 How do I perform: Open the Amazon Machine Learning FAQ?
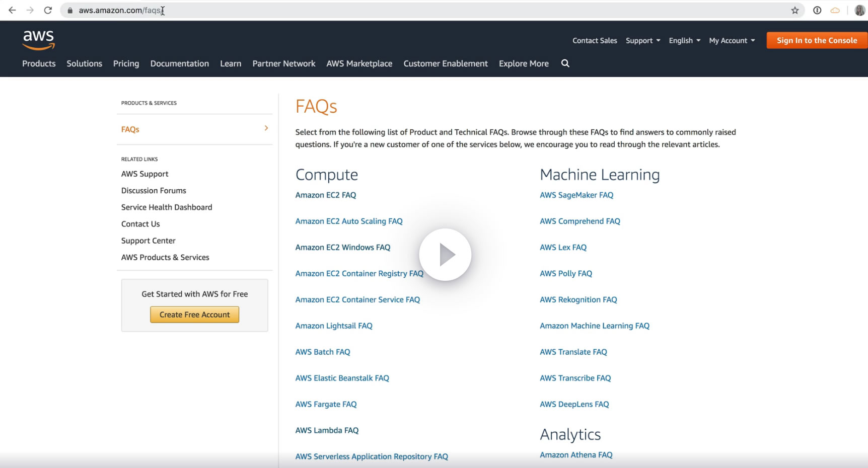(x=595, y=326)
